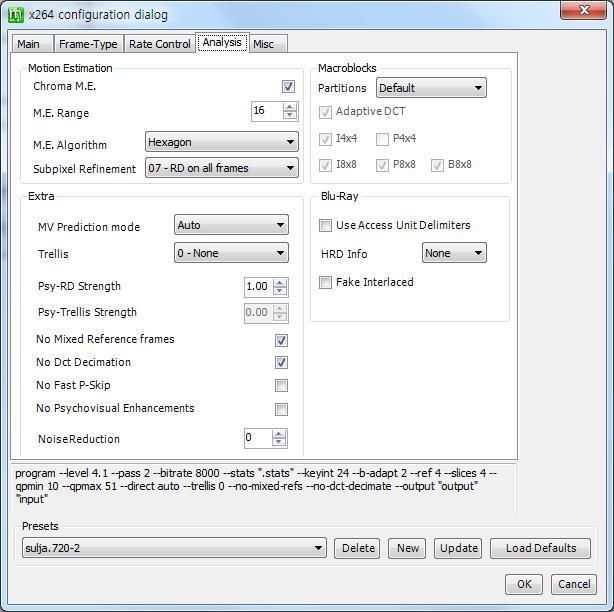614x612 pixels.
Task: Open the Frame-Type tab
Action: point(88,43)
